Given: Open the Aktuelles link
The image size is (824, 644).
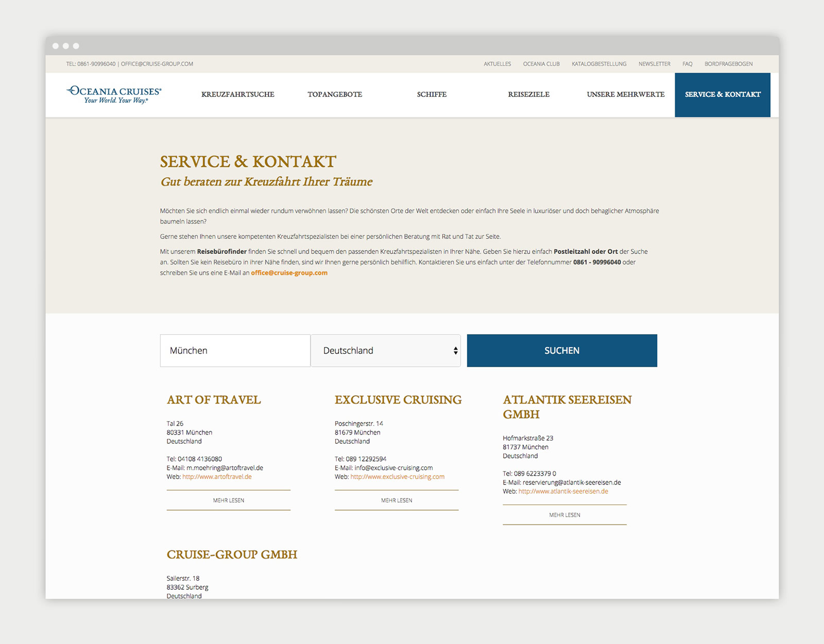Looking at the screenshot, I should [497, 64].
